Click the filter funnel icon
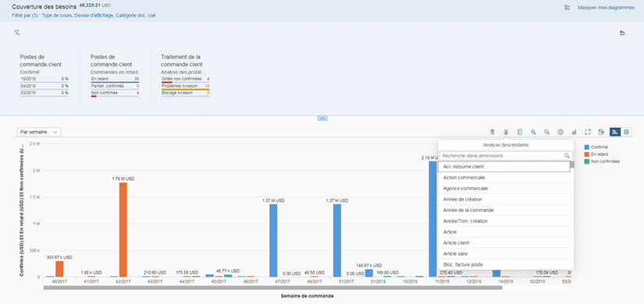 [17, 33]
